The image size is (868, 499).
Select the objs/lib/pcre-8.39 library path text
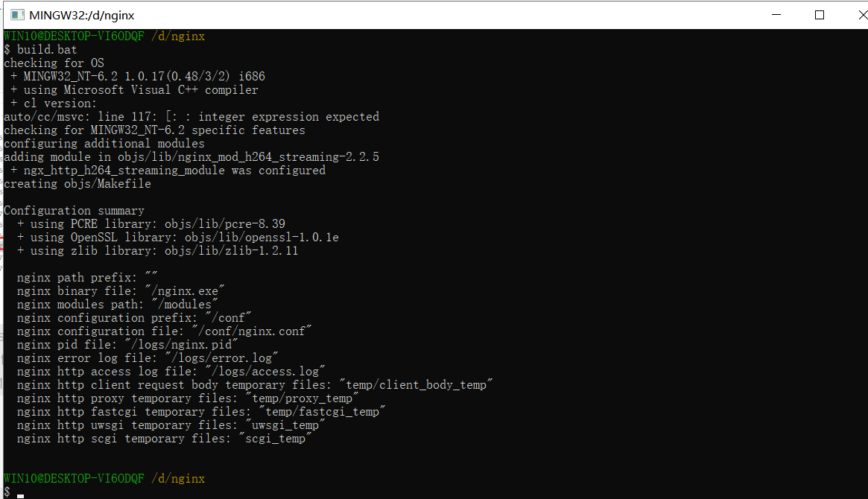(224, 223)
